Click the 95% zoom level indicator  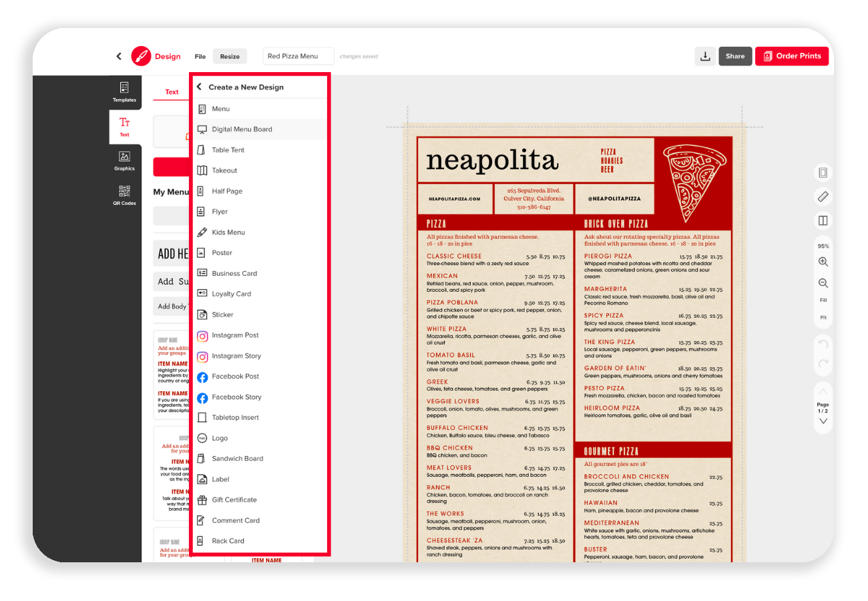tap(823, 246)
